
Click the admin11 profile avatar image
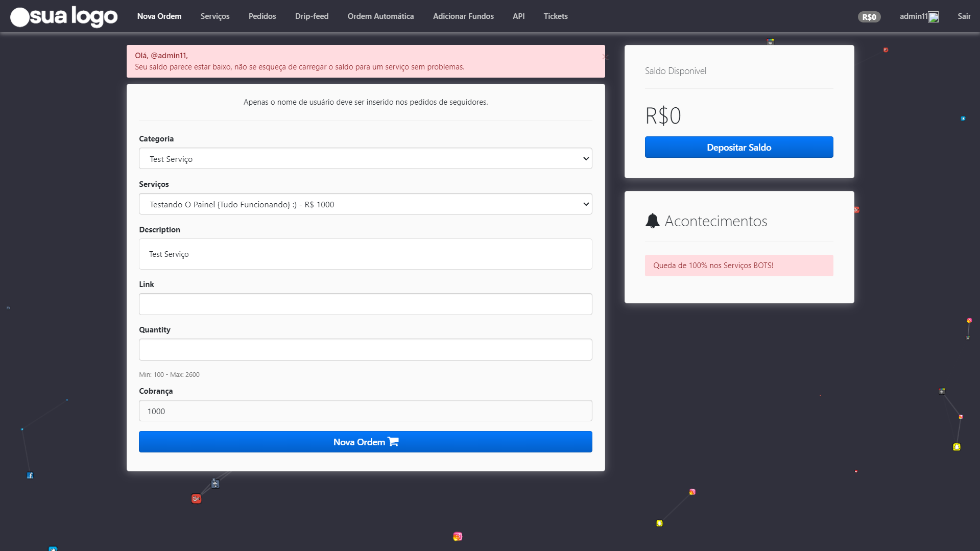point(934,17)
